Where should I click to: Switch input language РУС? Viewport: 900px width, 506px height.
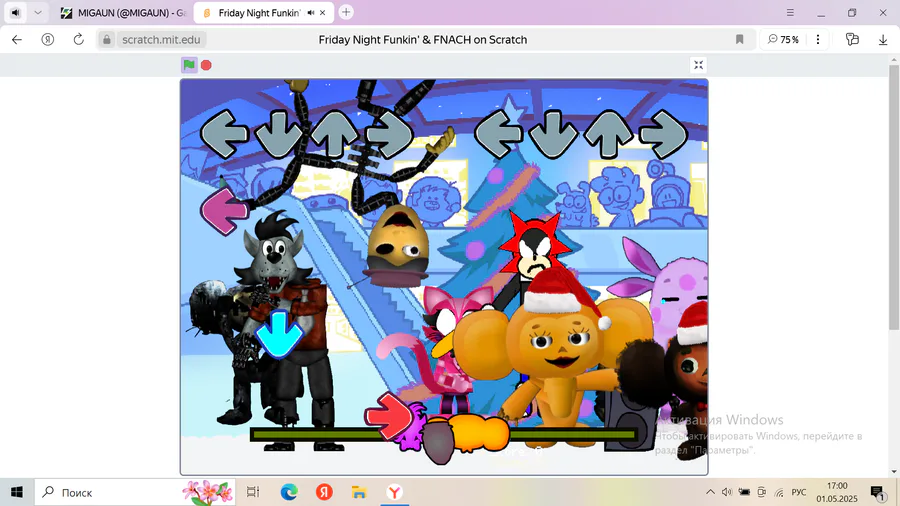coord(799,492)
